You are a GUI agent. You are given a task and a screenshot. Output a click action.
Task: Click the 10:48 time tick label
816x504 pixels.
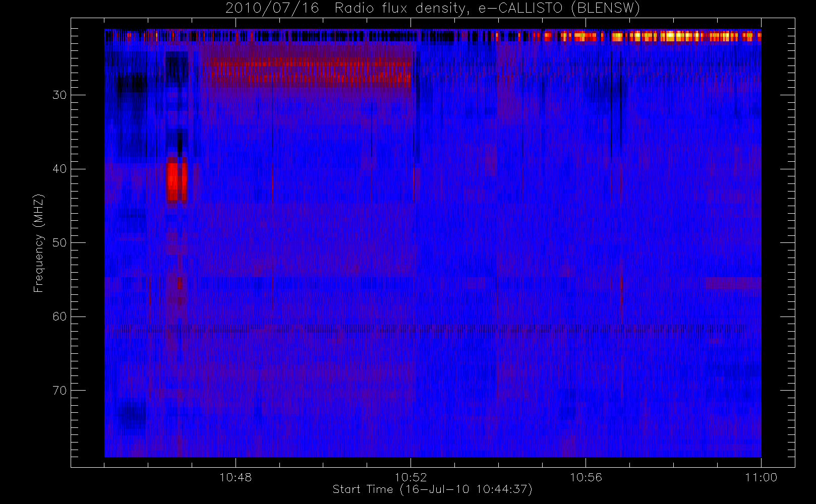236,477
